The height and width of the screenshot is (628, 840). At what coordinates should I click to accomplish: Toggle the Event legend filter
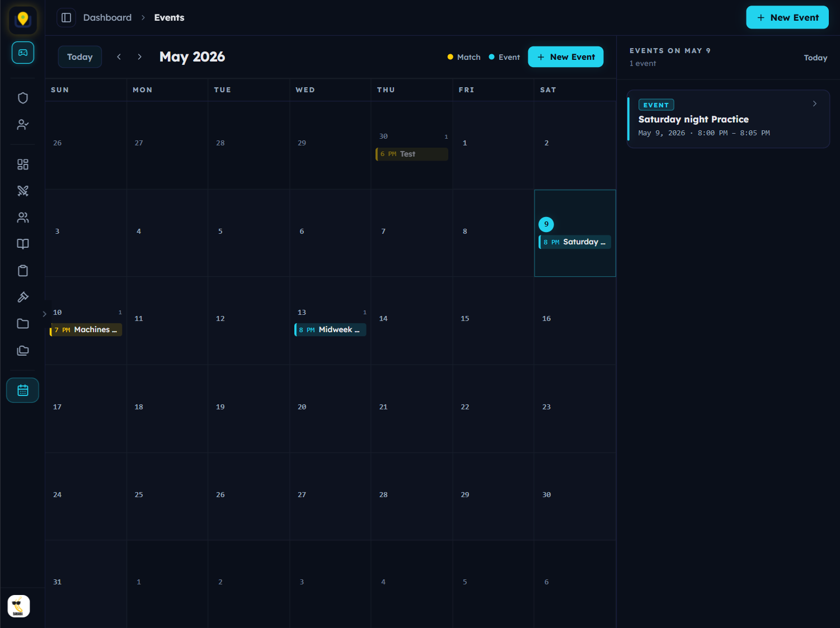[504, 57]
